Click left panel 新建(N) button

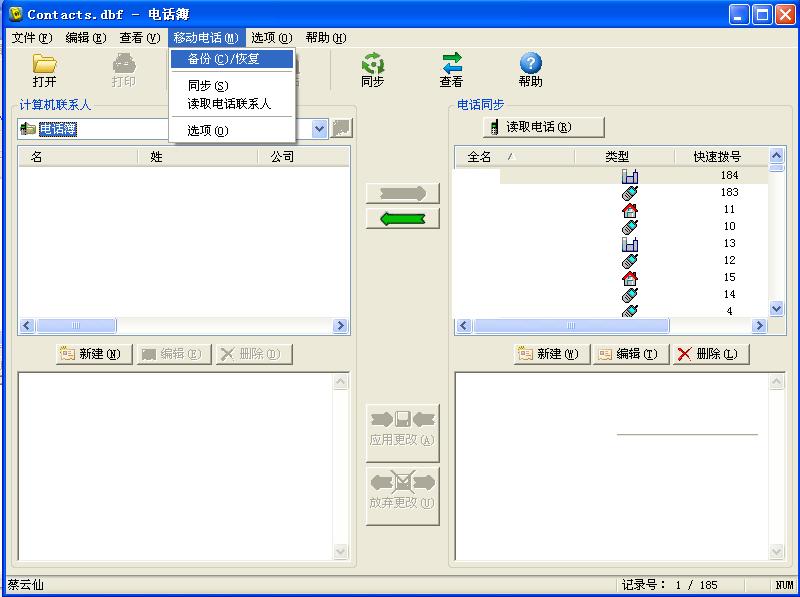[94, 354]
